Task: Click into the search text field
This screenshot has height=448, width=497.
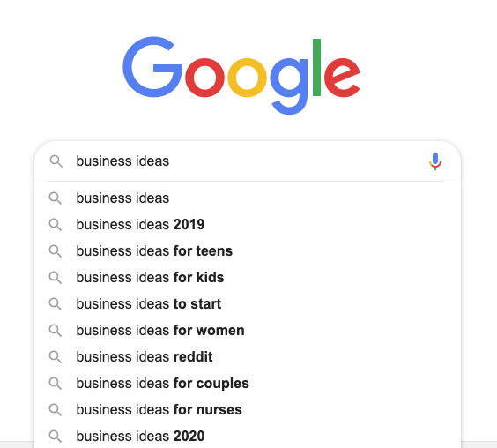Action: [x=248, y=161]
